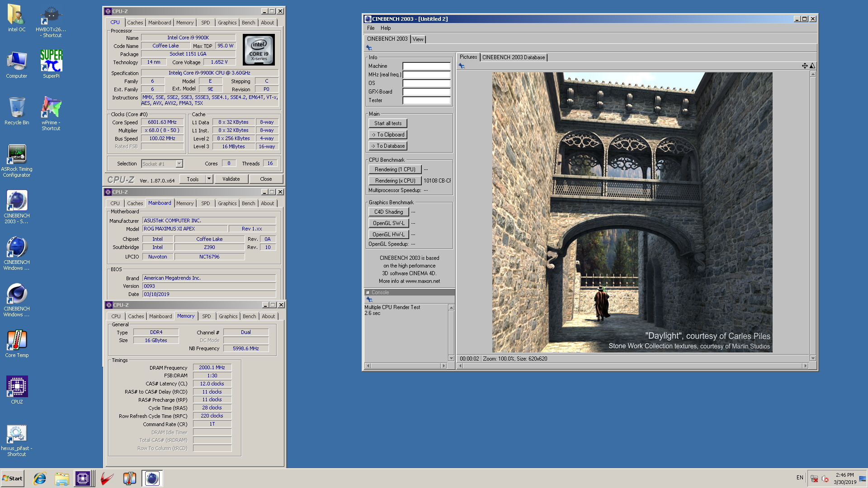The width and height of the screenshot is (868, 488).
Task: Click the console horizontal scrollbar left arrow
Action: [x=368, y=366]
